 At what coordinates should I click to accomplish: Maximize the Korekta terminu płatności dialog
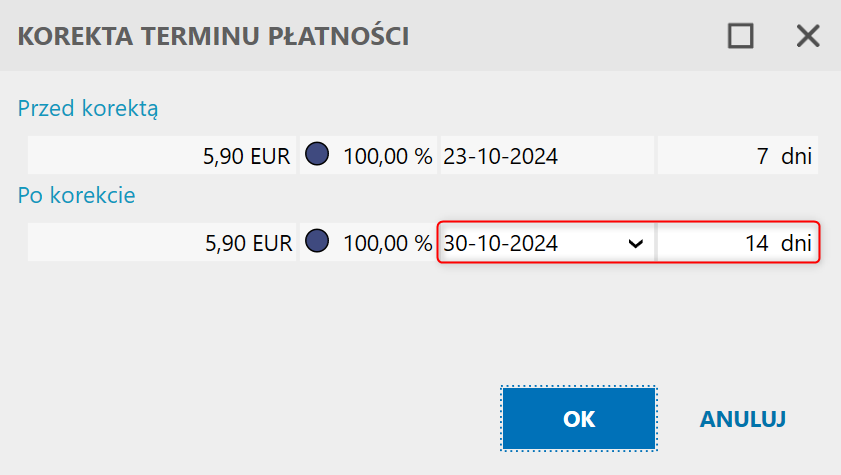click(x=740, y=37)
